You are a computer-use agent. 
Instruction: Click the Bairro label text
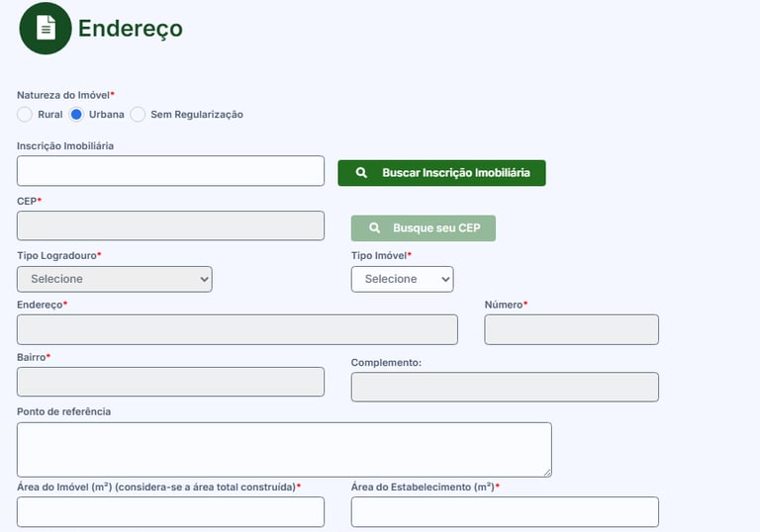coord(34,357)
